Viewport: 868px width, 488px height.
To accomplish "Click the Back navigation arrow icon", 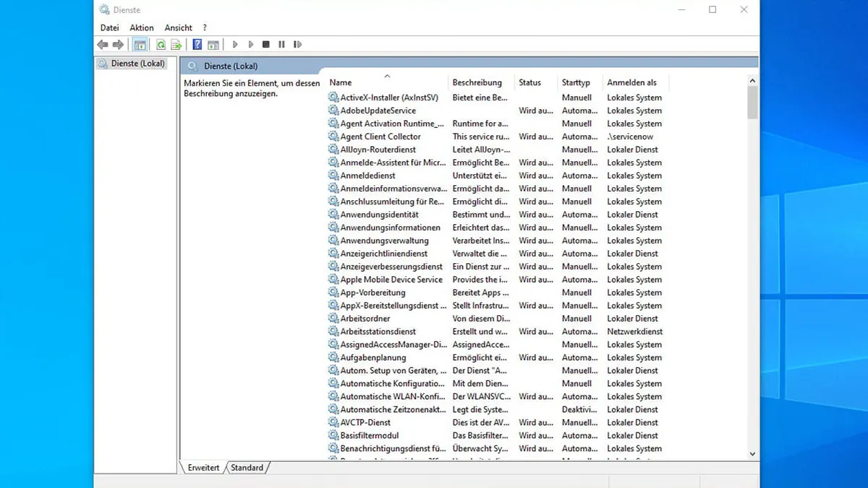I will [x=102, y=44].
